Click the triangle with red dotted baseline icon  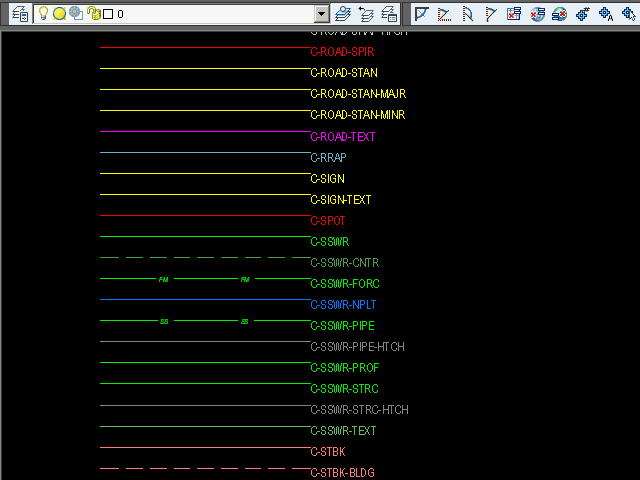[x=444, y=14]
